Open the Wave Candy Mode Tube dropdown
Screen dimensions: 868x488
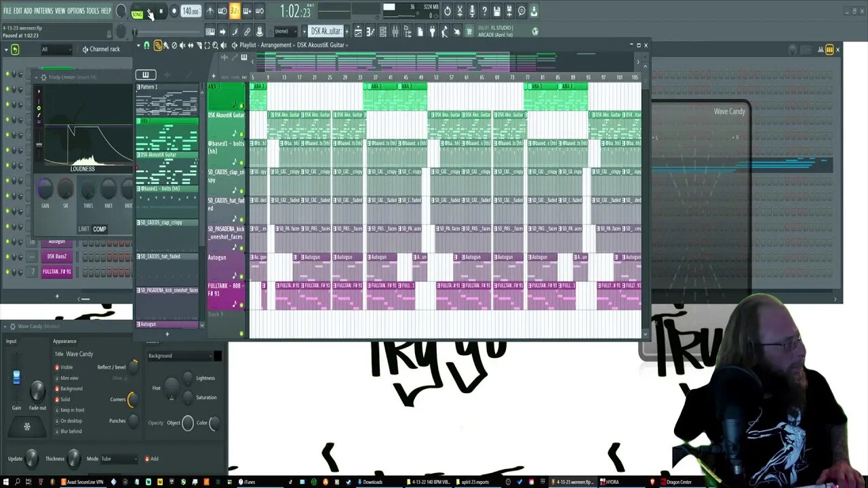[119, 459]
